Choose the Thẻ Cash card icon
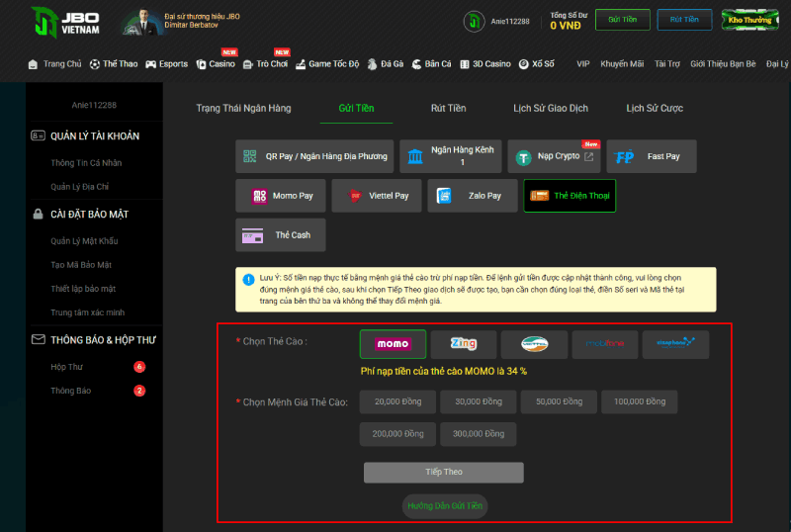 tap(253, 235)
